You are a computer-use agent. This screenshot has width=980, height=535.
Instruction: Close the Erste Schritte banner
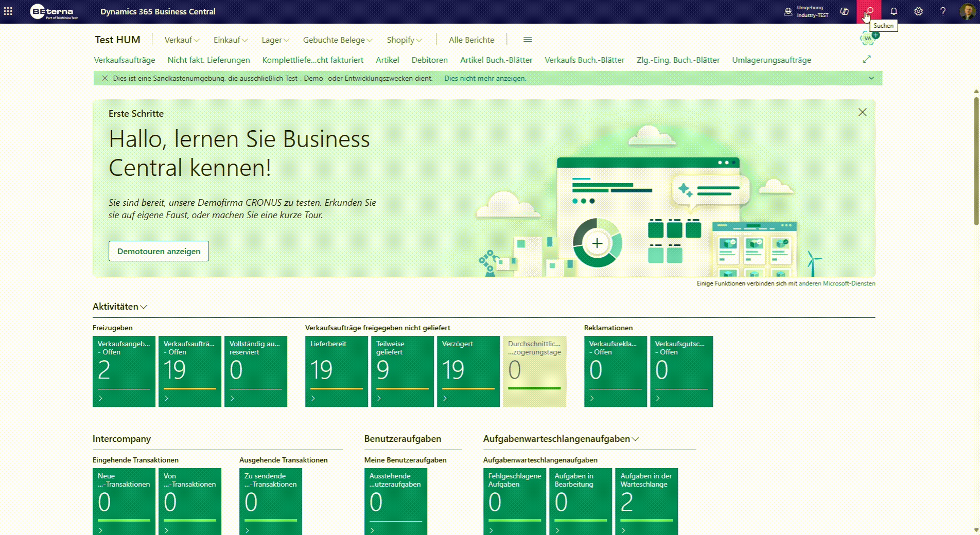863,112
